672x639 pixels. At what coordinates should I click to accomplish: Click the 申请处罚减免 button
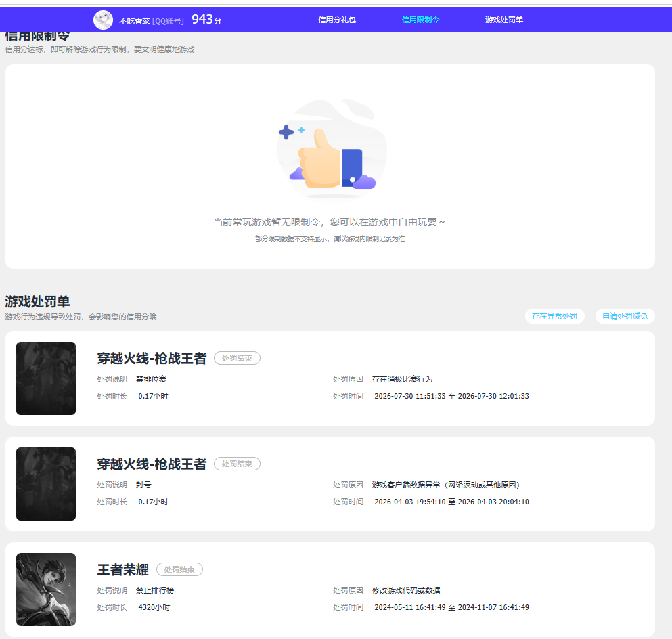625,316
